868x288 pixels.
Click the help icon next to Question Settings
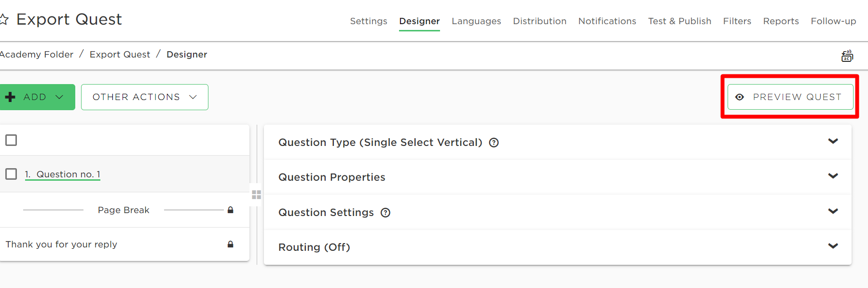pos(385,213)
